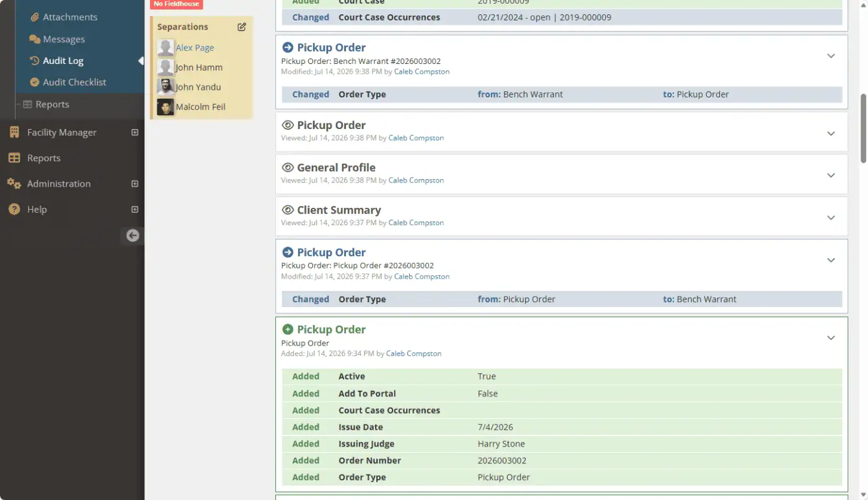The height and width of the screenshot is (500, 868).
Task: Open Malcolm Feil's photo thumbnail
Action: pyautogui.click(x=166, y=107)
